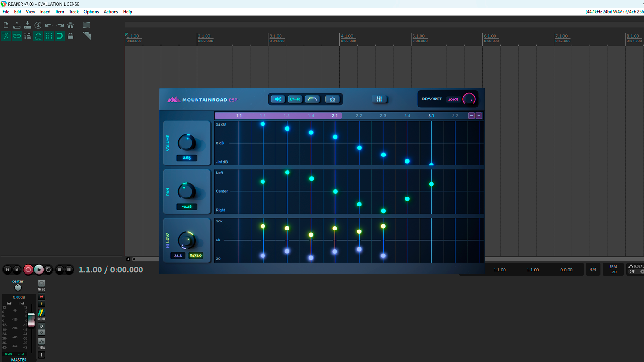Open the File menu
644x362 pixels.
click(6, 12)
